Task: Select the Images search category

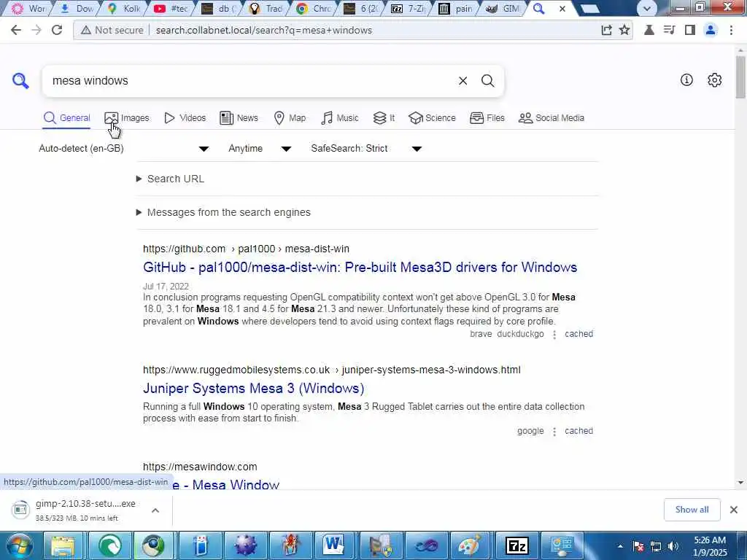Action: [x=127, y=117]
